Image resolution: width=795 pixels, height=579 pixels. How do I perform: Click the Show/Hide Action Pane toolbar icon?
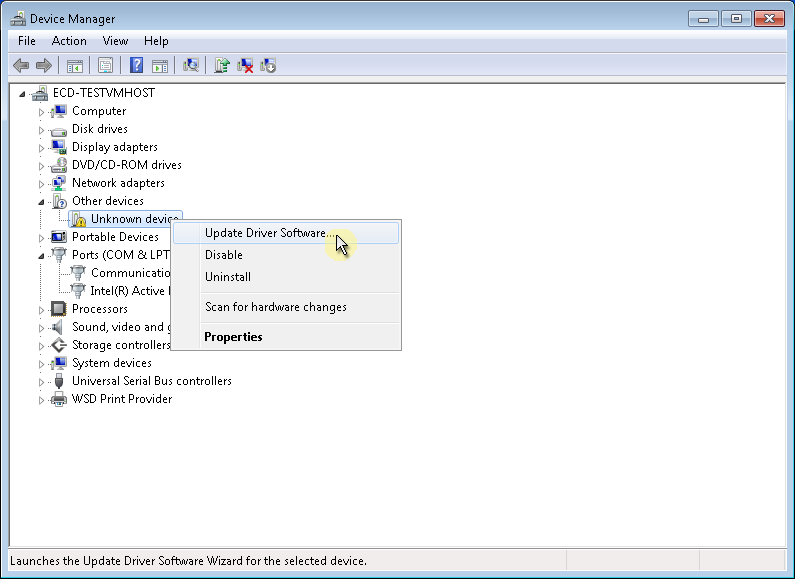click(x=160, y=65)
